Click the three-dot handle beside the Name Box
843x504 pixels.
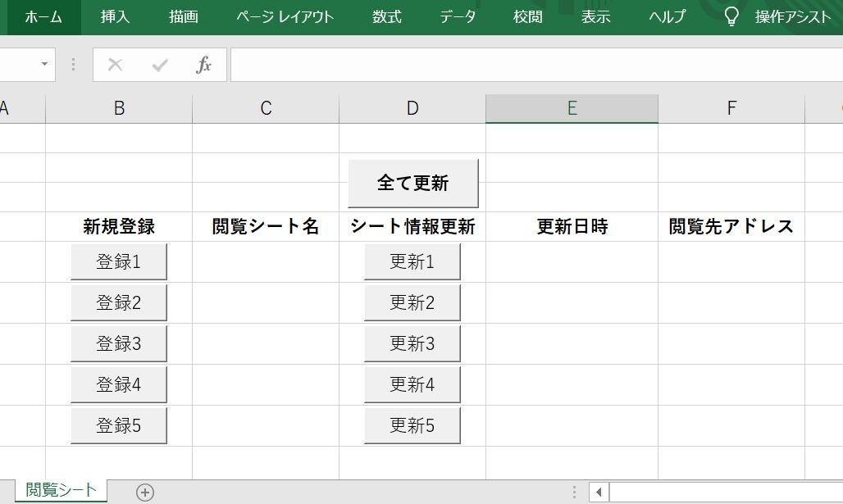click(x=73, y=65)
